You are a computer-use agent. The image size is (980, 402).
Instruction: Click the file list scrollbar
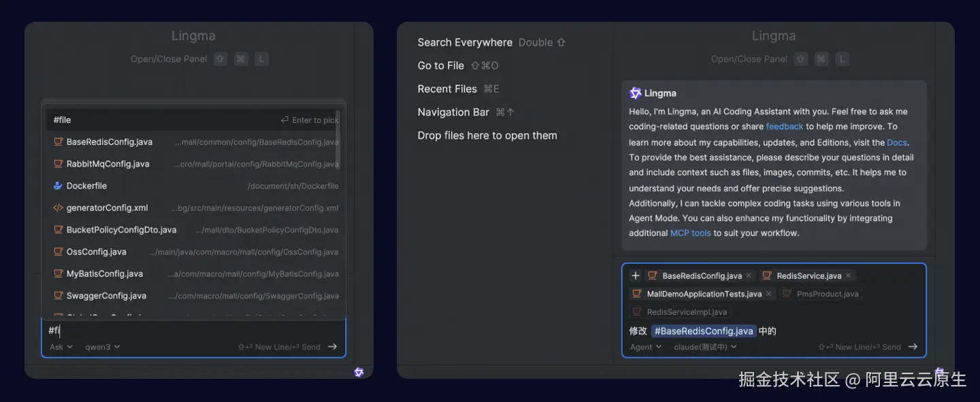coord(338,139)
